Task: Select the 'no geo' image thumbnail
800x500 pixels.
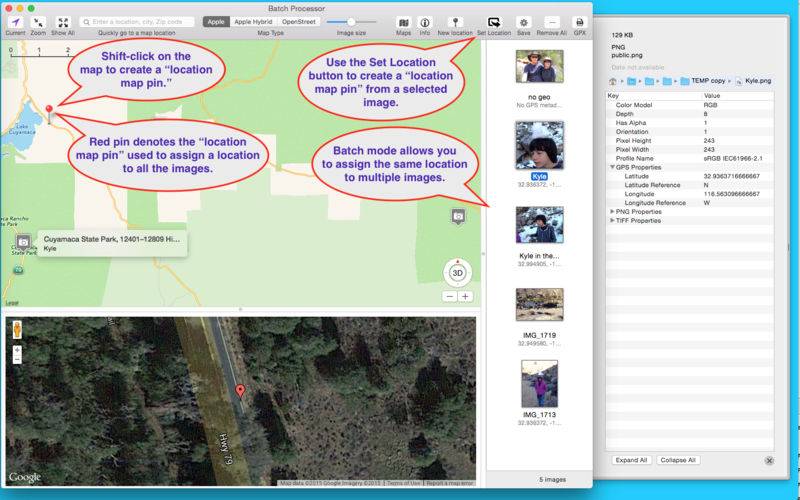Action: pyautogui.click(x=539, y=66)
